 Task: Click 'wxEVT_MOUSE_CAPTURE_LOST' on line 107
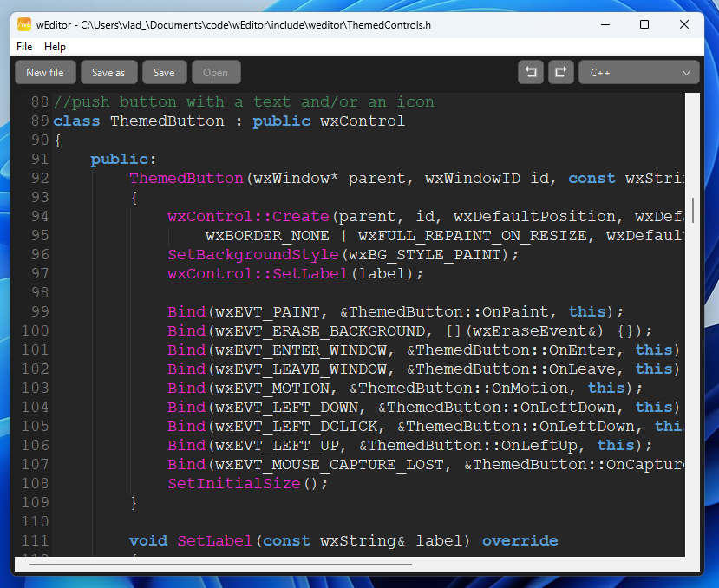click(330, 465)
